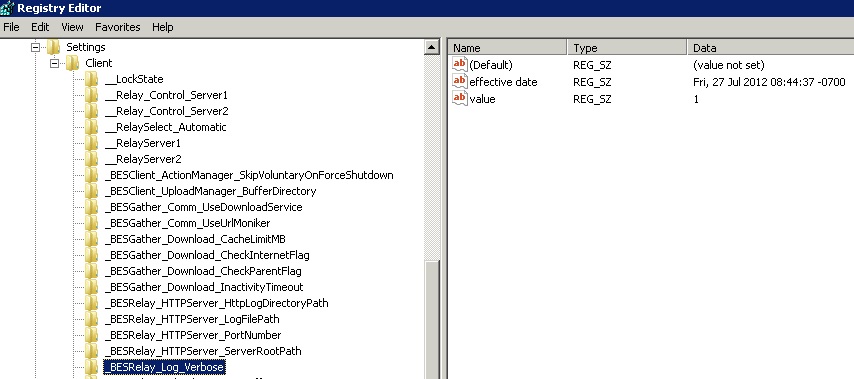Click the Name column header

click(508, 48)
